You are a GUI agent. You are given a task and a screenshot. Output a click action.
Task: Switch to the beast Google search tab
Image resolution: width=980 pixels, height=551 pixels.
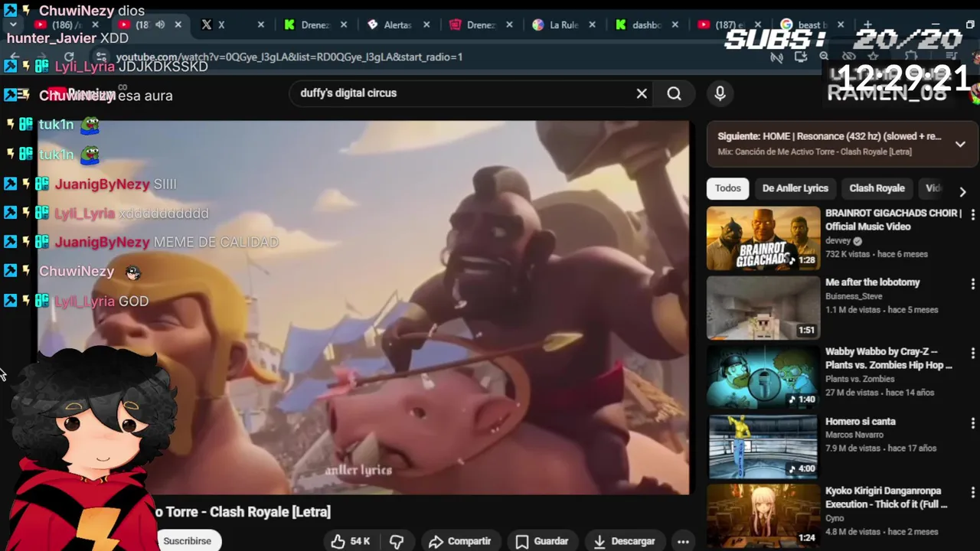pyautogui.click(x=813, y=24)
